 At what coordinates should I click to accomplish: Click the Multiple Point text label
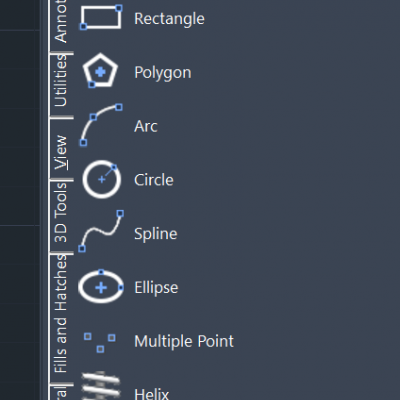pos(184,341)
